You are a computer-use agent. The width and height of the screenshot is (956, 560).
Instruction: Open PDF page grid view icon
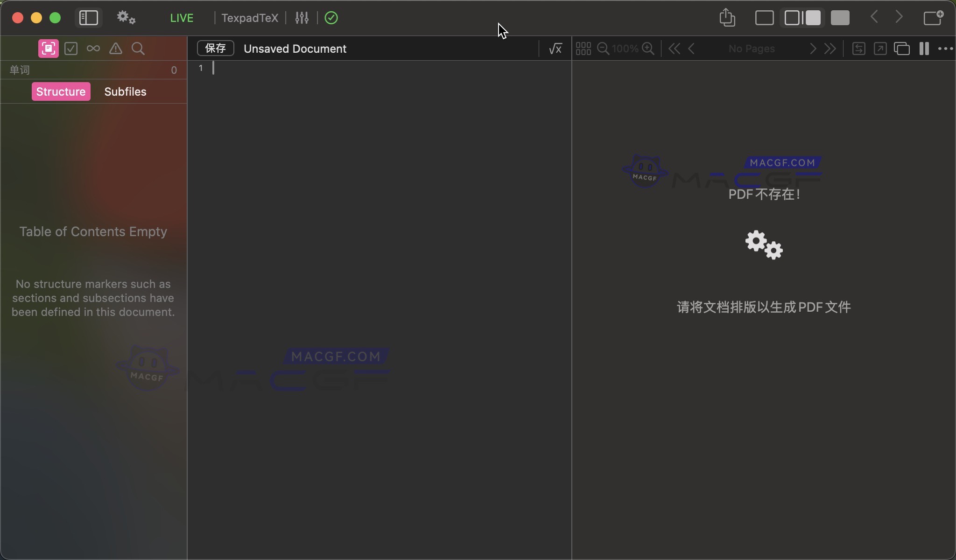coord(583,49)
